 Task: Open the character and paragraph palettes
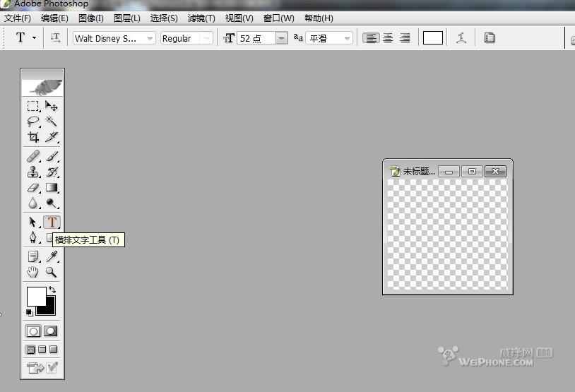click(490, 38)
